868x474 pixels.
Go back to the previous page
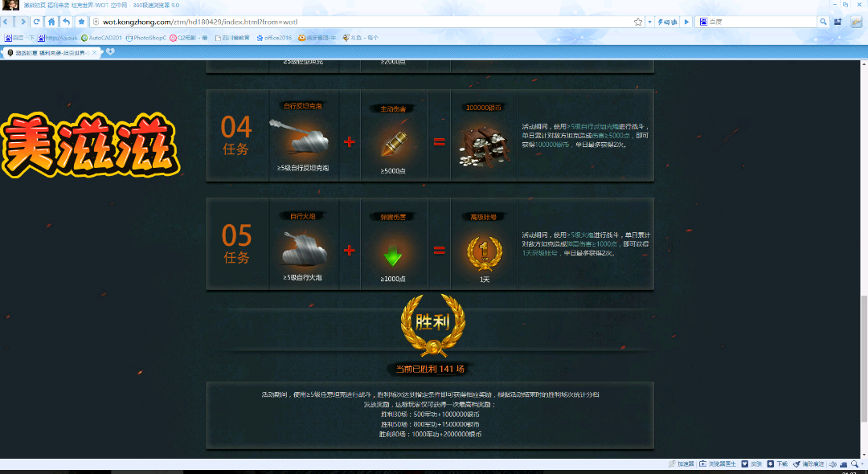pos(6,22)
